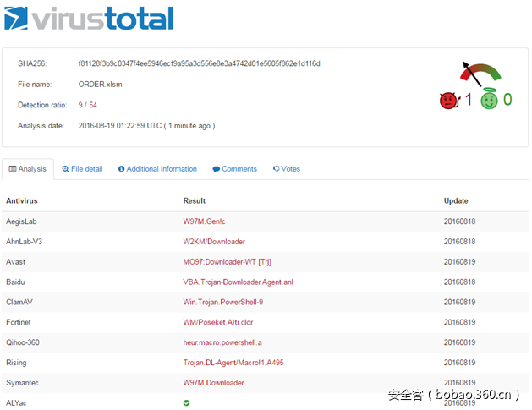
Task: Click the heur.macro.powershell.a Qihoo-360 result
Action: pyautogui.click(x=223, y=342)
